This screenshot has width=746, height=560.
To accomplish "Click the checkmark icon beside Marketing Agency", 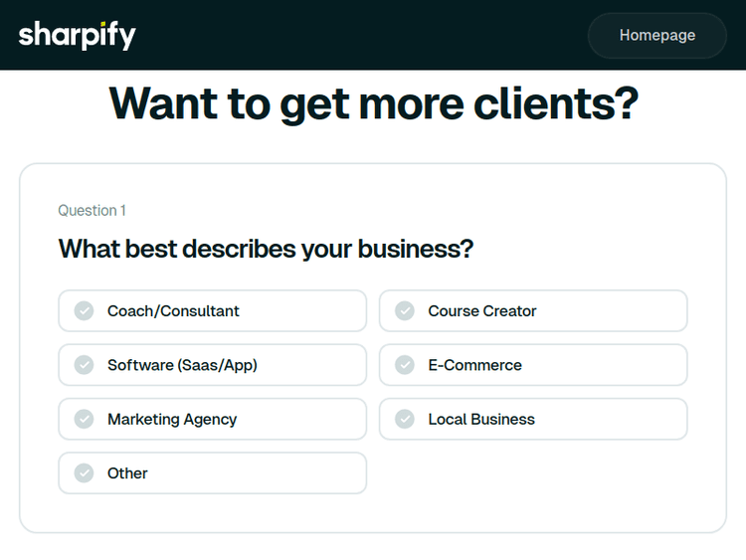I will [x=85, y=420].
